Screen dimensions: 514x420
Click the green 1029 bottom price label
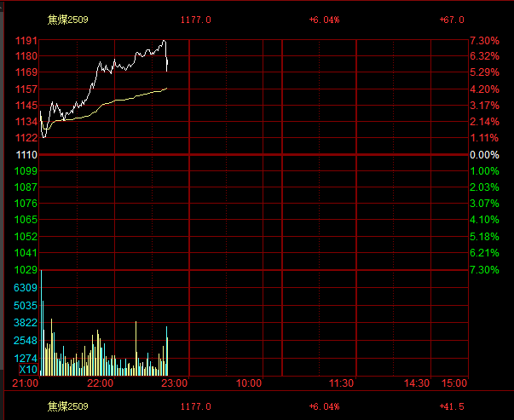click(26, 270)
